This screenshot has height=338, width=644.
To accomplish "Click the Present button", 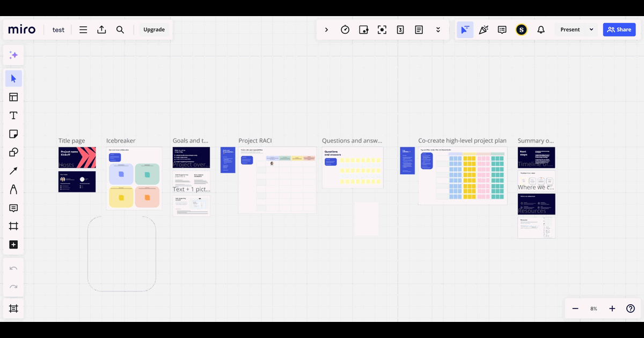I will coord(570,30).
